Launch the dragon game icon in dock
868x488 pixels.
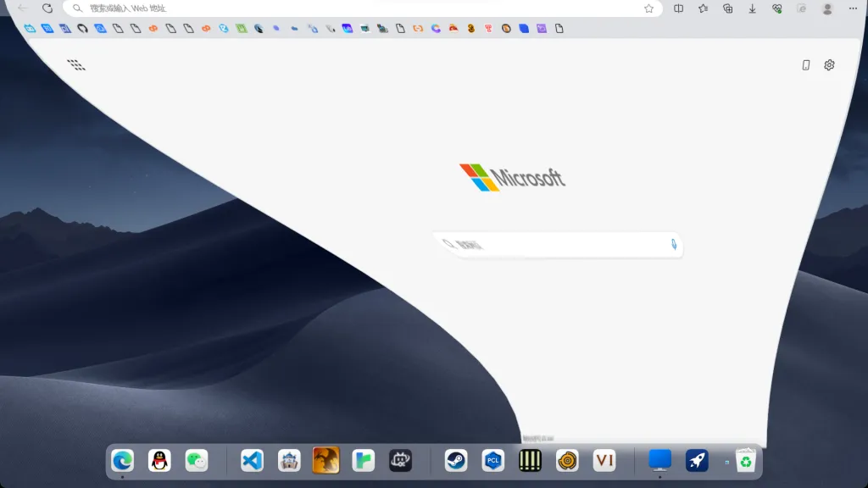326,460
